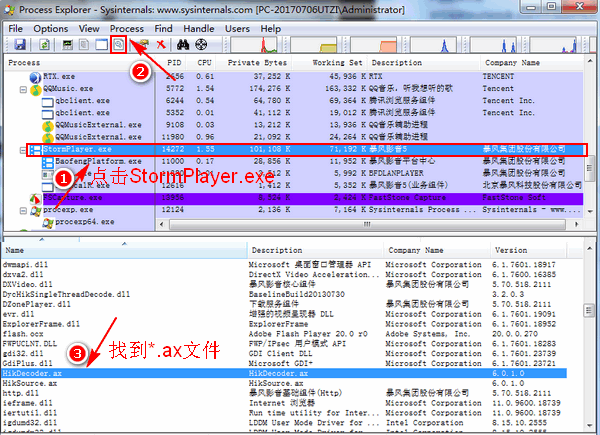Image resolution: width=600 pixels, height=435 pixels.
Task: Click the Show Process Tree icon
Action: 84,45
